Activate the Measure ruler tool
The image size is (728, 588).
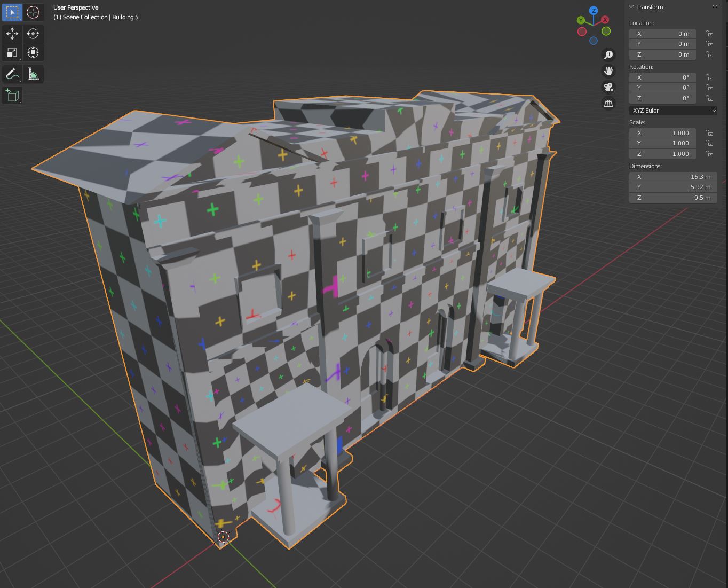(x=33, y=74)
